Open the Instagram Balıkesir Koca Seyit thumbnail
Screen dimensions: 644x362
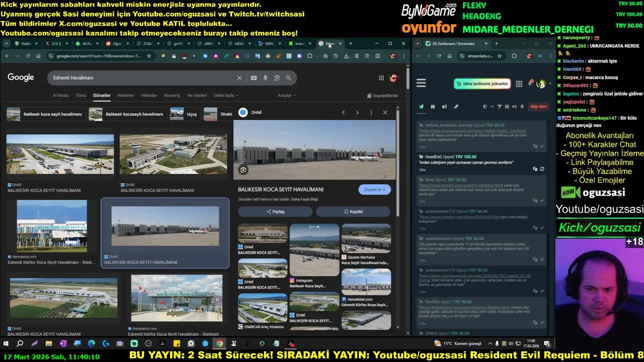314,250
